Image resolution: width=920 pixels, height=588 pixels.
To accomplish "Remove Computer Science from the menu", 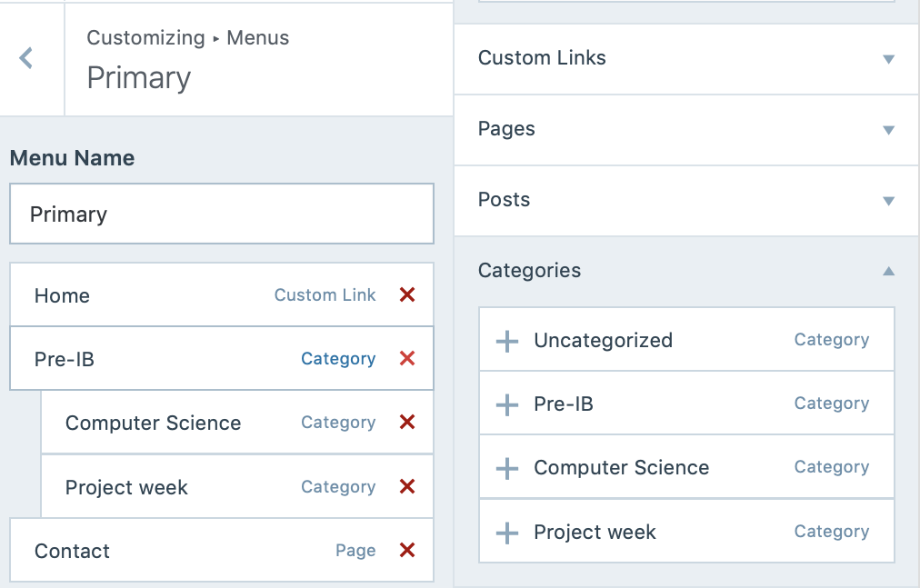I will point(407,422).
